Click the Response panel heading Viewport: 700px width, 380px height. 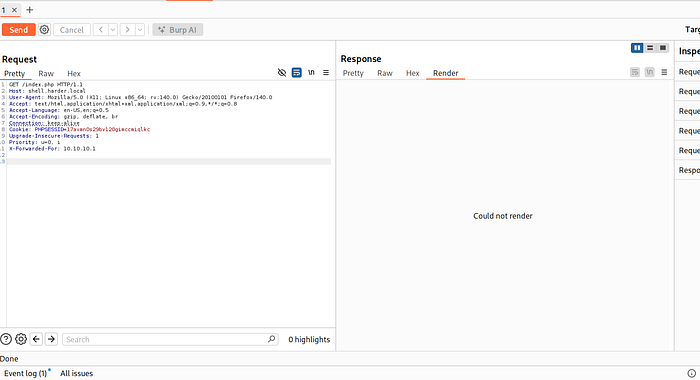361,59
